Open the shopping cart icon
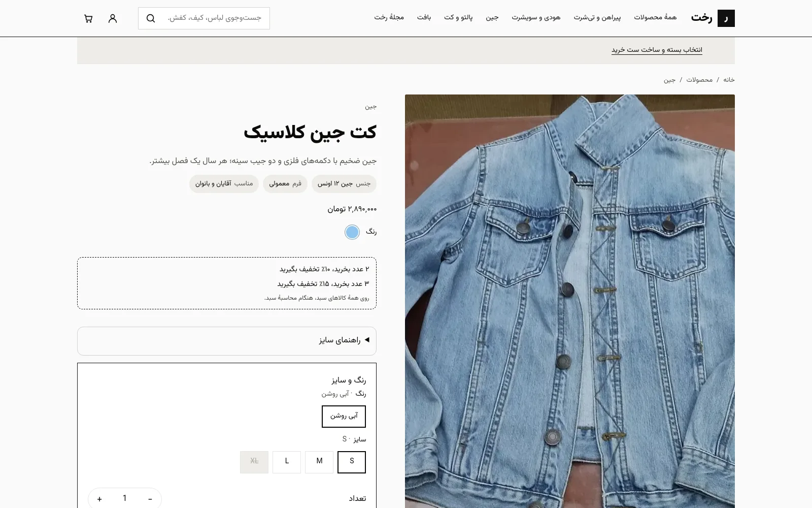This screenshot has height=508, width=812. tap(88, 18)
